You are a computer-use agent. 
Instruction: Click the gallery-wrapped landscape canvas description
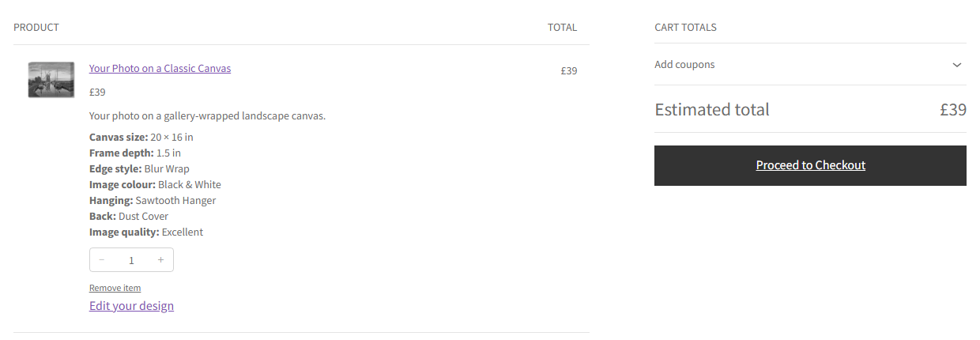pyautogui.click(x=208, y=115)
